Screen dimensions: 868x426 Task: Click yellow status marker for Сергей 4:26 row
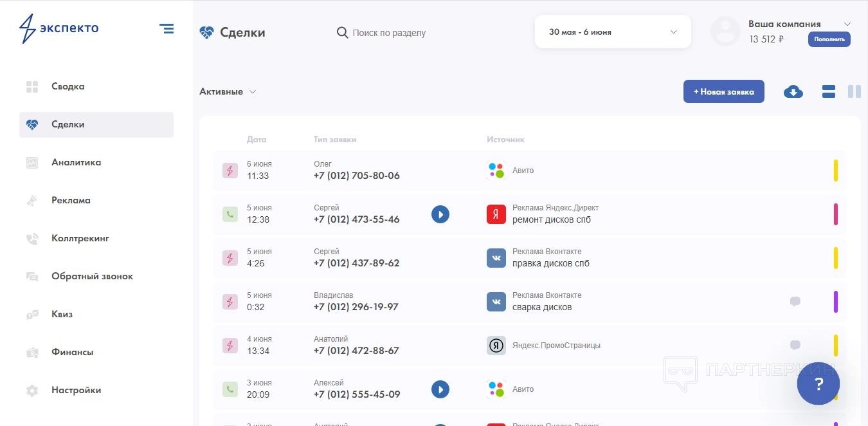[836, 258]
